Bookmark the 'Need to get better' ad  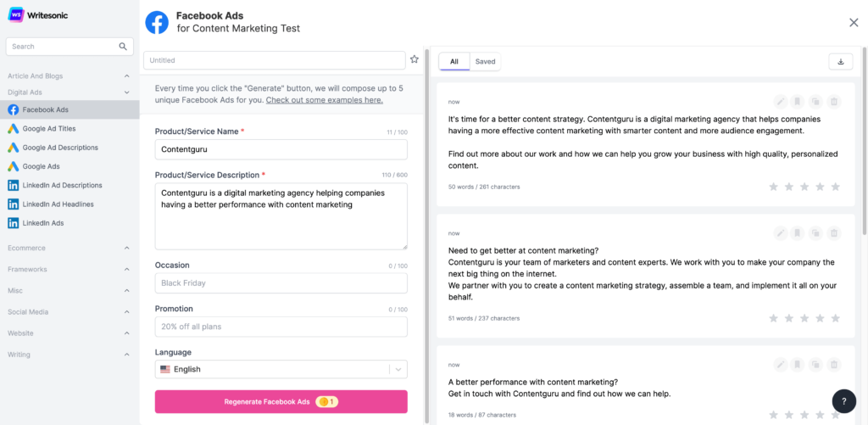click(797, 233)
